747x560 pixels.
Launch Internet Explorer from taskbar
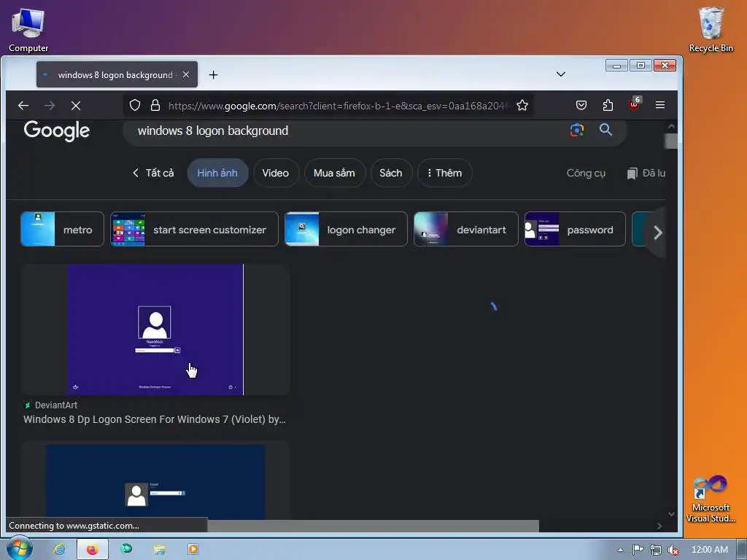pyautogui.click(x=59, y=550)
